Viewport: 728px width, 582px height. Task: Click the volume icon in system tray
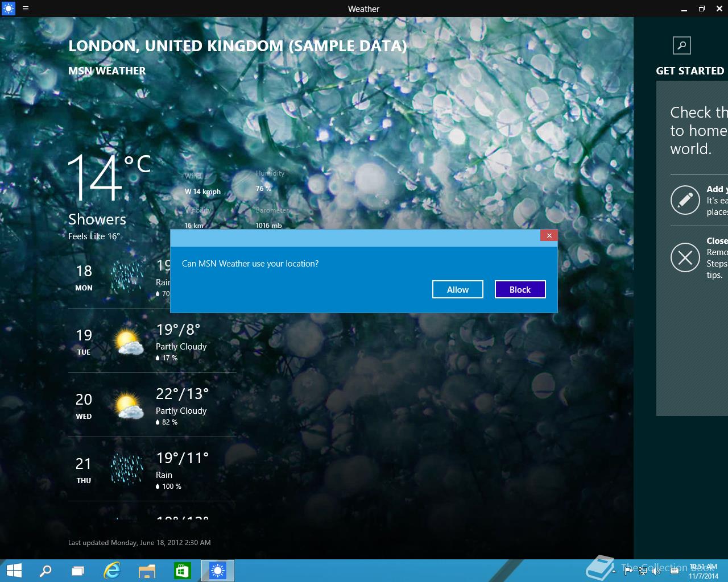657,571
